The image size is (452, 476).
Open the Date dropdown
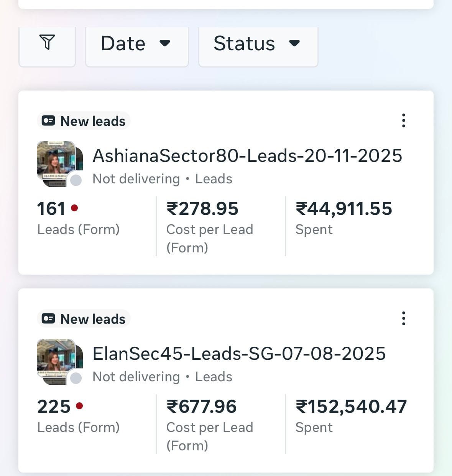point(136,43)
